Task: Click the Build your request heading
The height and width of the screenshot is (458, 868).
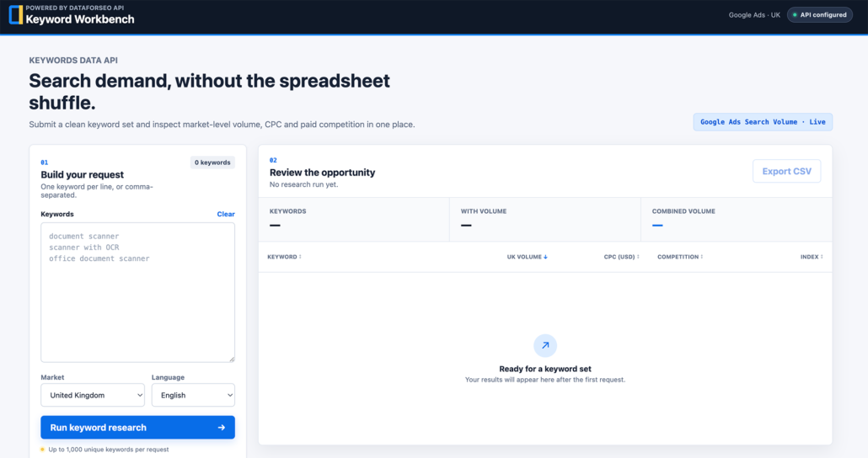Action: 82,175
